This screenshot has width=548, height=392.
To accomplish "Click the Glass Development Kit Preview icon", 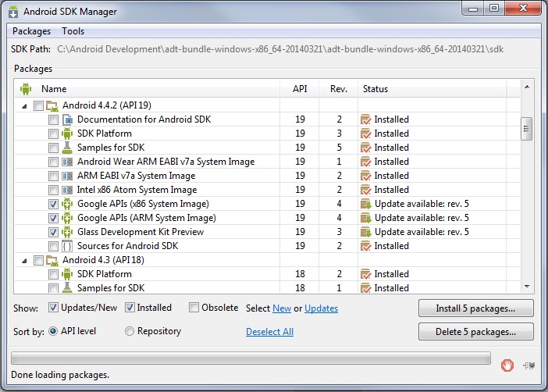I will (67, 232).
